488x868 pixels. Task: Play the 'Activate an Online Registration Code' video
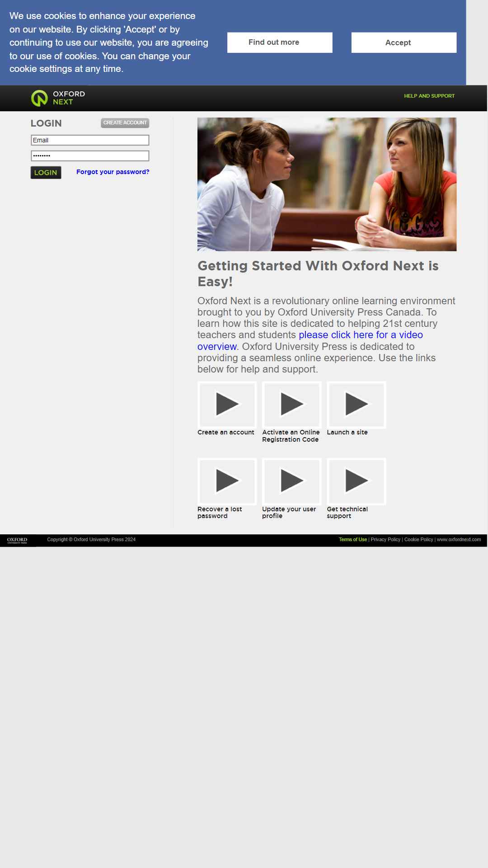(x=292, y=405)
